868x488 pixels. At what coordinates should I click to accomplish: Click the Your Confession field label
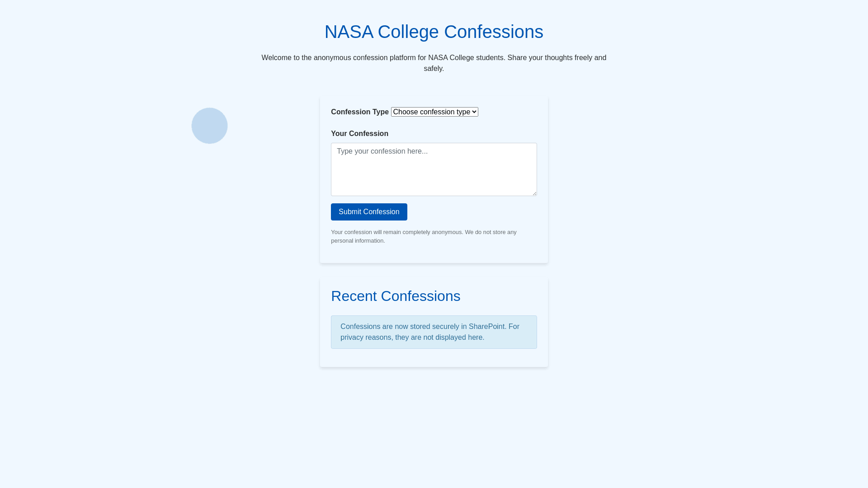(359, 134)
